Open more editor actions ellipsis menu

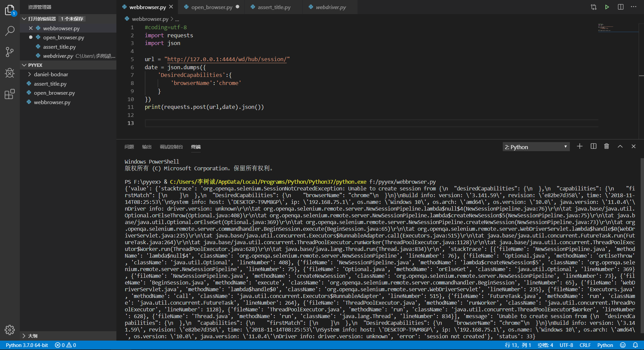(634, 7)
